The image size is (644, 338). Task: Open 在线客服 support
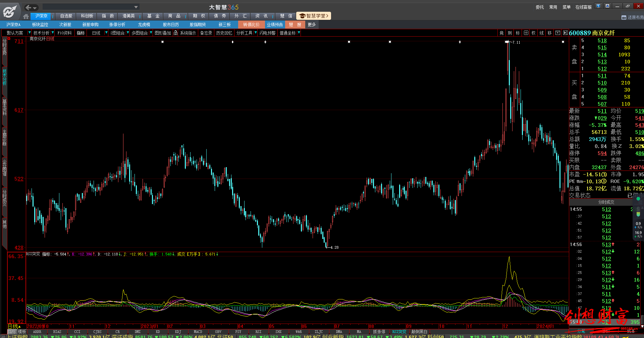pyautogui.click(x=583, y=7)
